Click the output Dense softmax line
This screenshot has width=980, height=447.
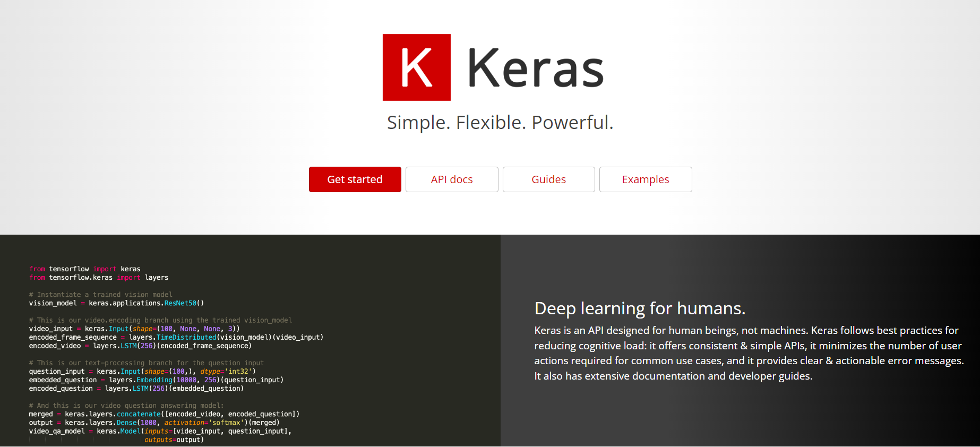pos(154,423)
